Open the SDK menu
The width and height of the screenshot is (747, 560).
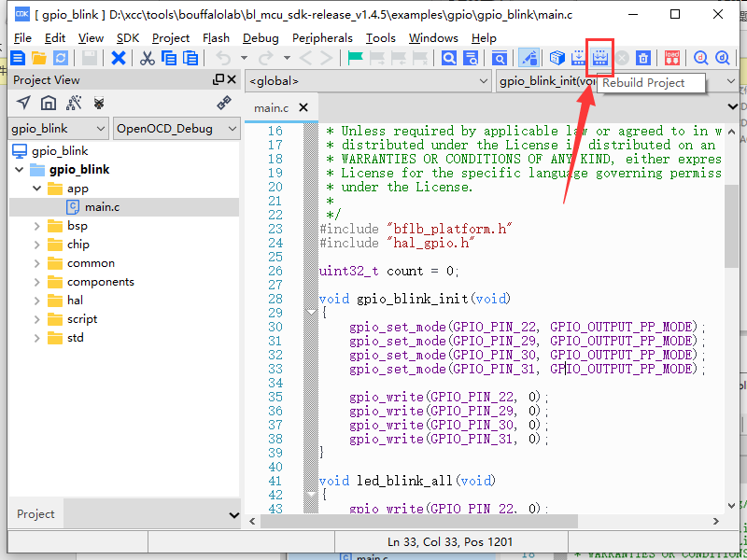click(x=128, y=38)
